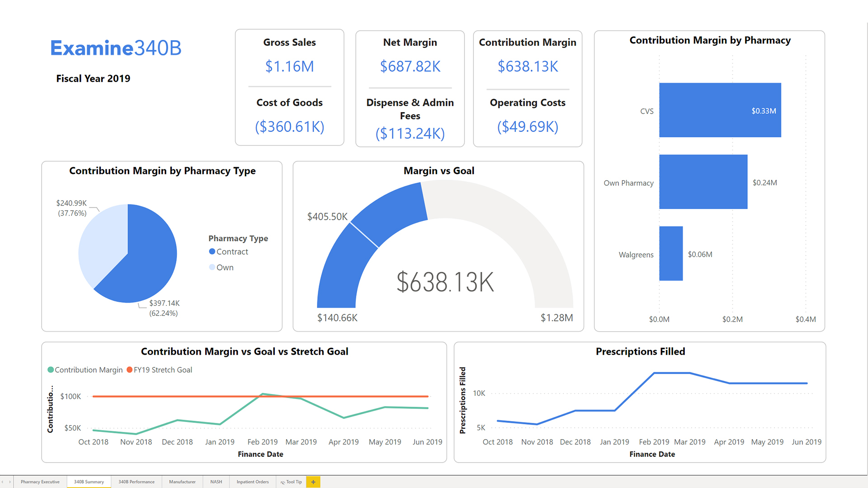Click the pie label $240.99K (37.76%)
The width and height of the screenshot is (868, 488).
point(71,208)
